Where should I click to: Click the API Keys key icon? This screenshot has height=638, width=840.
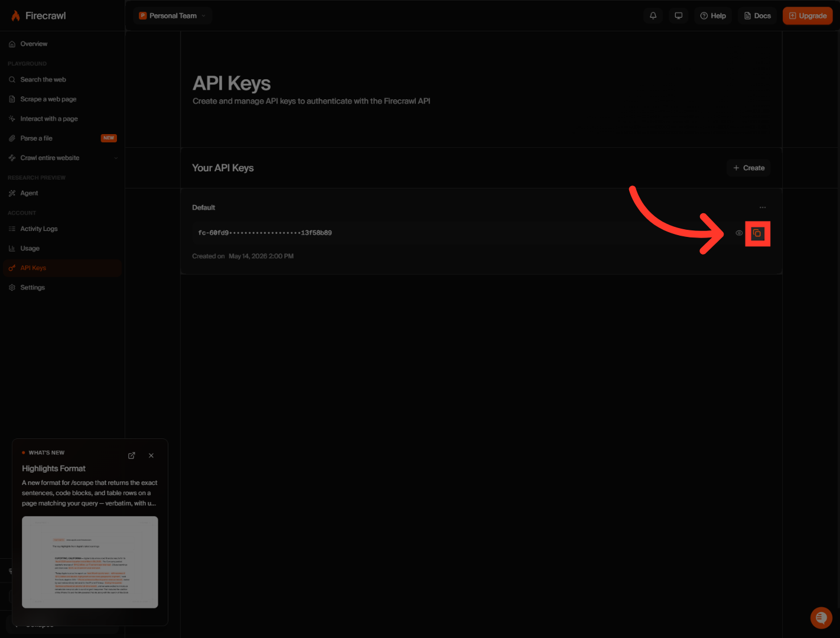click(12, 268)
